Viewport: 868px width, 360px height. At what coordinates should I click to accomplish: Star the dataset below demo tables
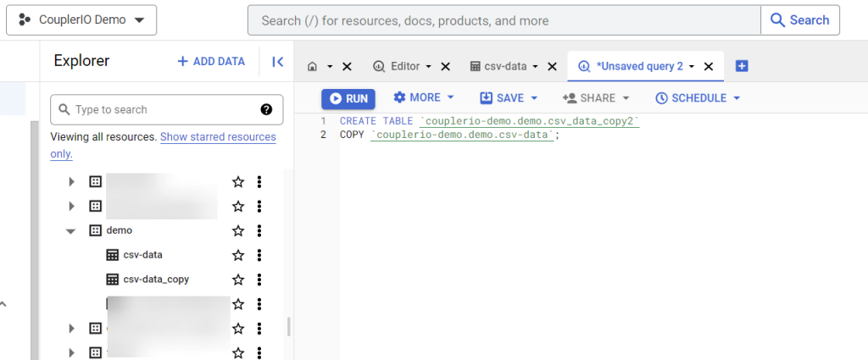click(238, 329)
